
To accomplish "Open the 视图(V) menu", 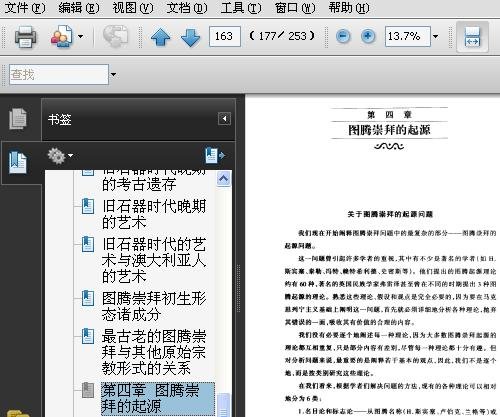I will point(133,8).
